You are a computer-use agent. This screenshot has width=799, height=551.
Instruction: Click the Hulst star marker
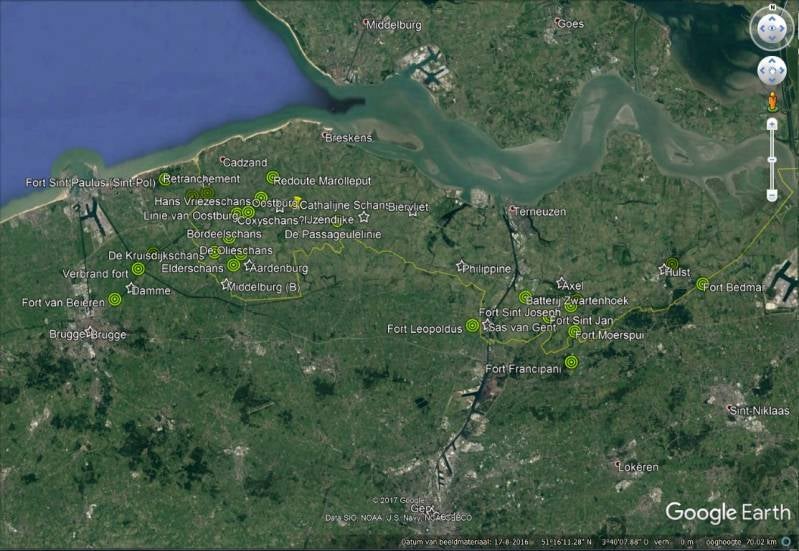(663, 269)
